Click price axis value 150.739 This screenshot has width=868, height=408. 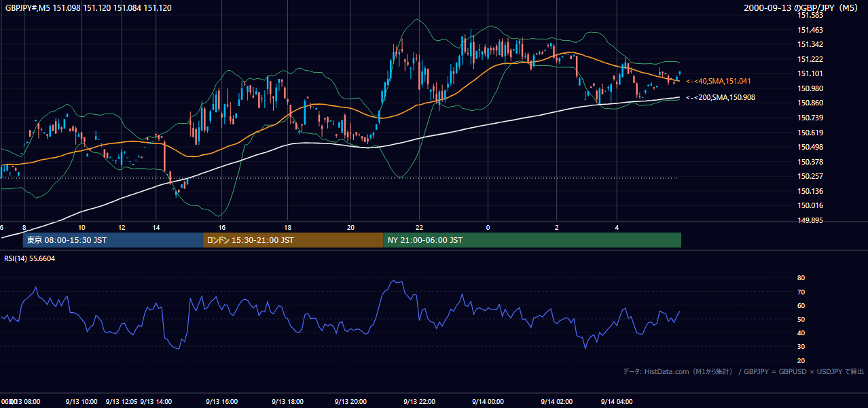click(x=810, y=118)
